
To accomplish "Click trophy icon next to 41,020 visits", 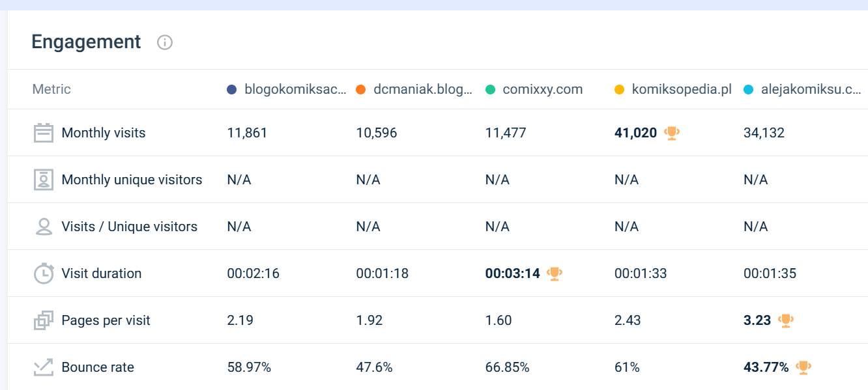I will (671, 133).
